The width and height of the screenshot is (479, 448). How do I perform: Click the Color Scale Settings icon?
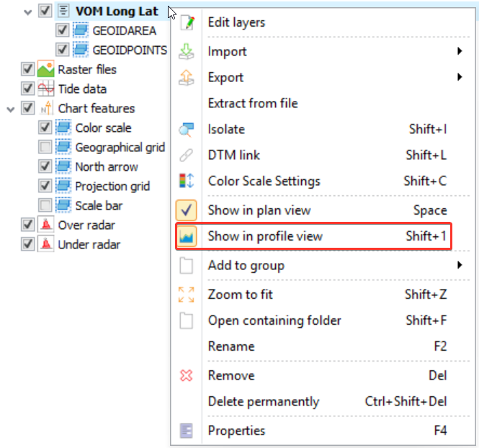pos(186,181)
